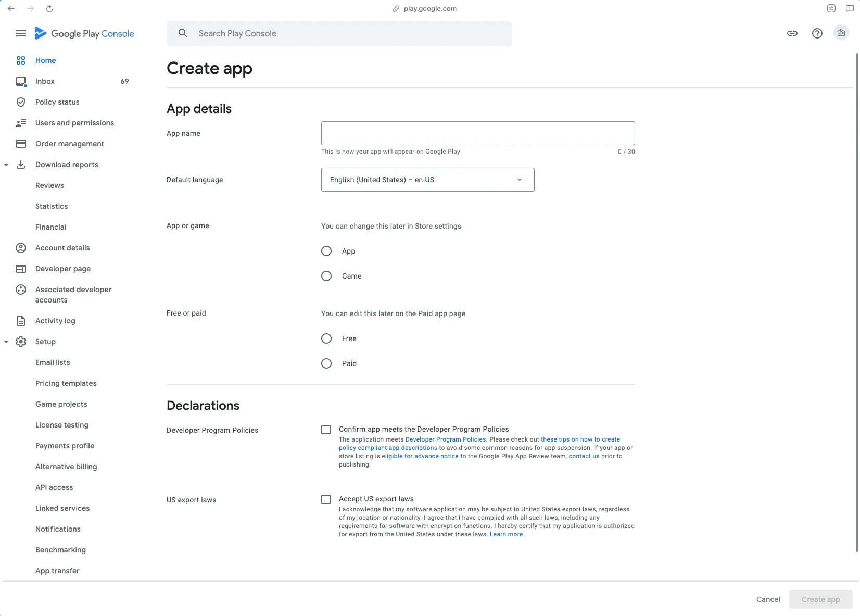Image resolution: width=860 pixels, height=616 pixels.
Task: Click the Create app button
Action: (x=821, y=599)
